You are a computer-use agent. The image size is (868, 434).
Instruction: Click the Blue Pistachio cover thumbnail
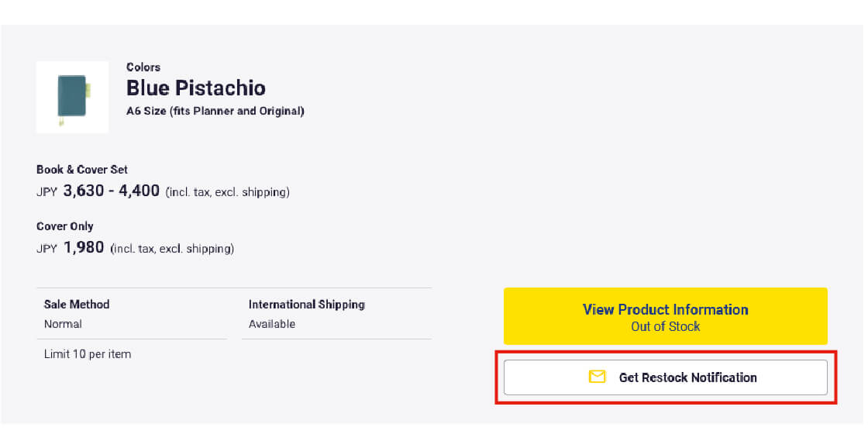pos(72,97)
